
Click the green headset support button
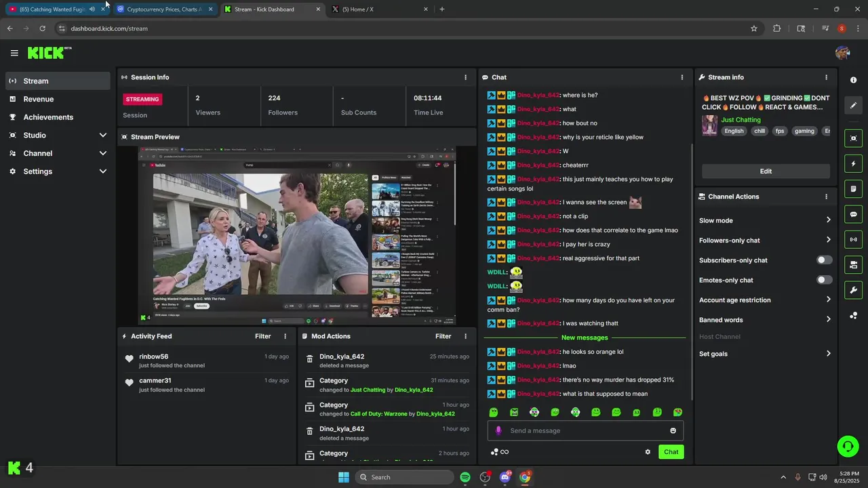tap(848, 446)
